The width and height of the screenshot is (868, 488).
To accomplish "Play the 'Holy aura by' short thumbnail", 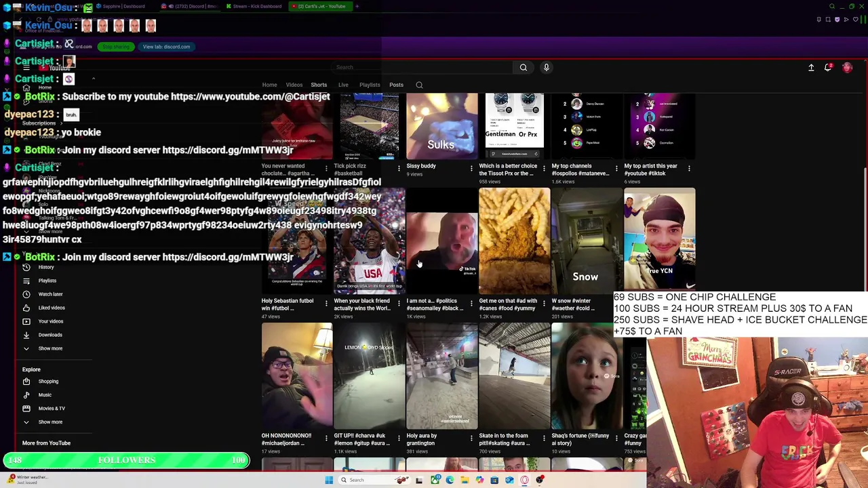I will point(441,376).
